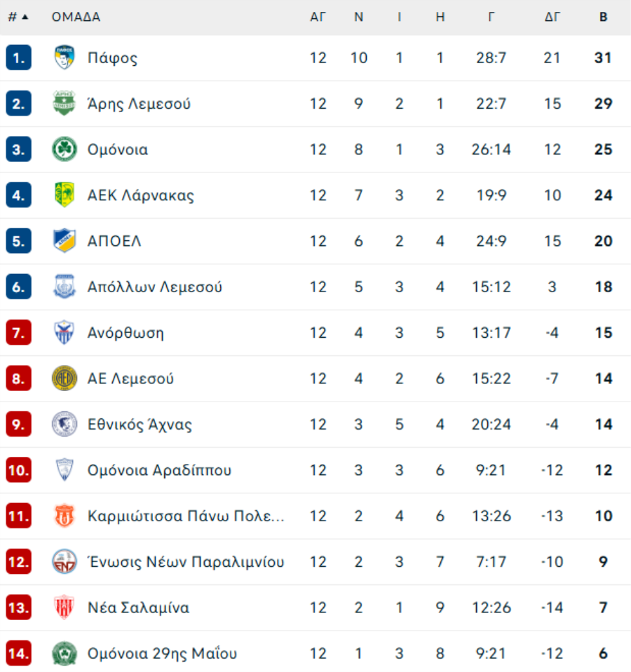
Task: Select the ΑΠΟΕΛ shield crest
Action: coord(65,241)
